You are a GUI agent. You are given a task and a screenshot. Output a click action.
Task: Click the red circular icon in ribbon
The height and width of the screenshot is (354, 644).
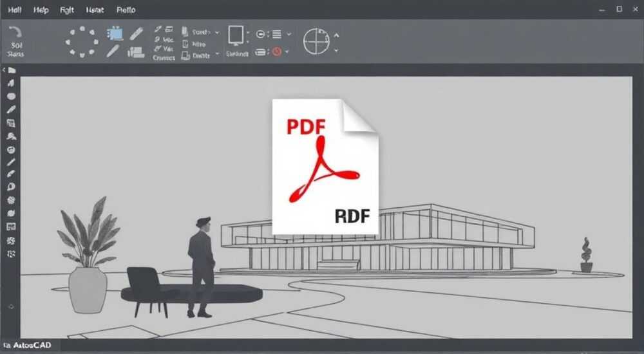tap(277, 51)
